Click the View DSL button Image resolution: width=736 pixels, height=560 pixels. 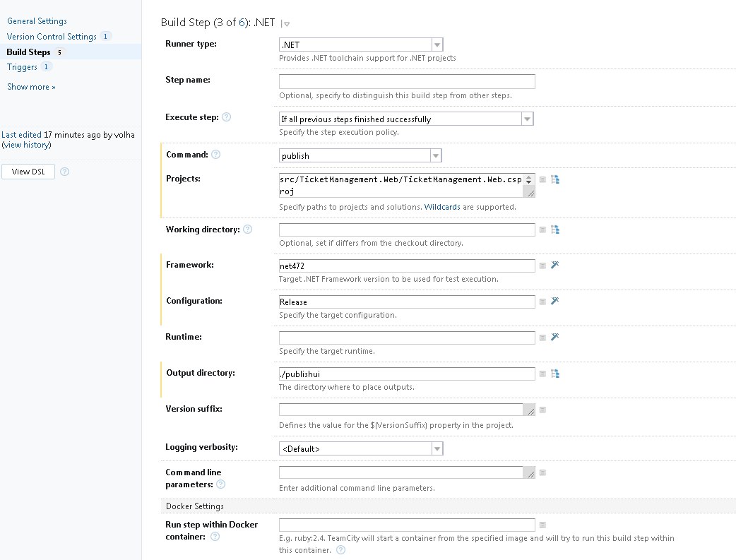[28, 172]
